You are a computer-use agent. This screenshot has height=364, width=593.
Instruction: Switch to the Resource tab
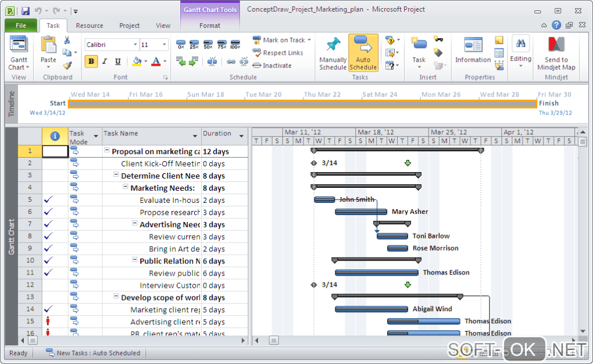[x=90, y=26]
